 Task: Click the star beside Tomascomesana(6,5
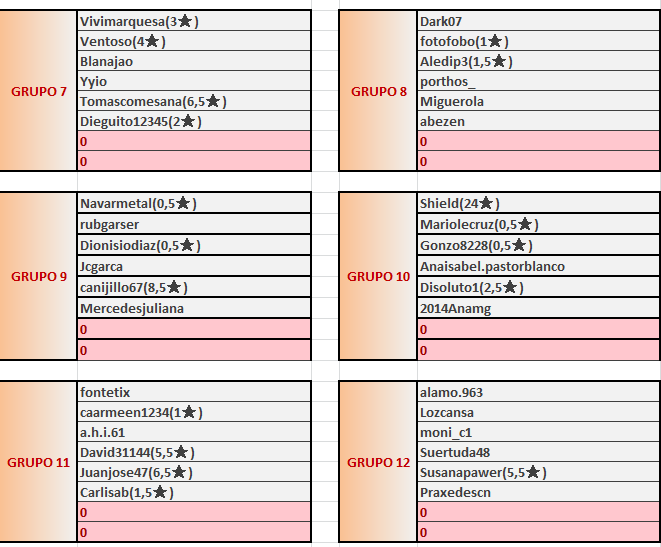click(214, 101)
